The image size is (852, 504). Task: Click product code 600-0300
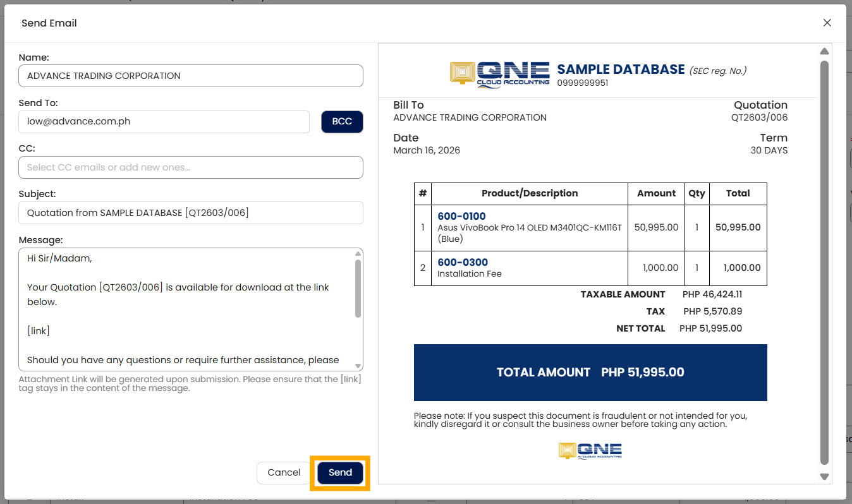[x=463, y=262]
